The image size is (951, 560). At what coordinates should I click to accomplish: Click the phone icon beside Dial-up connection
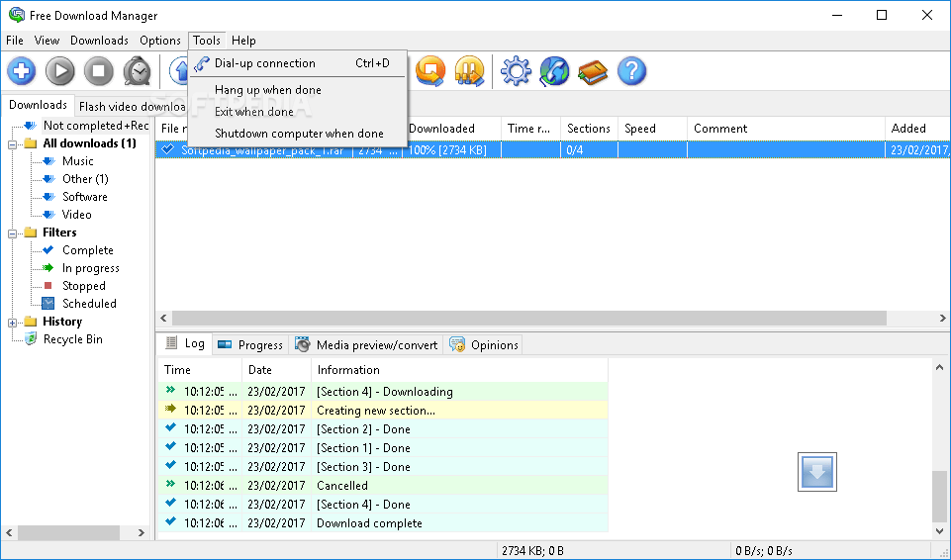[202, 63]
